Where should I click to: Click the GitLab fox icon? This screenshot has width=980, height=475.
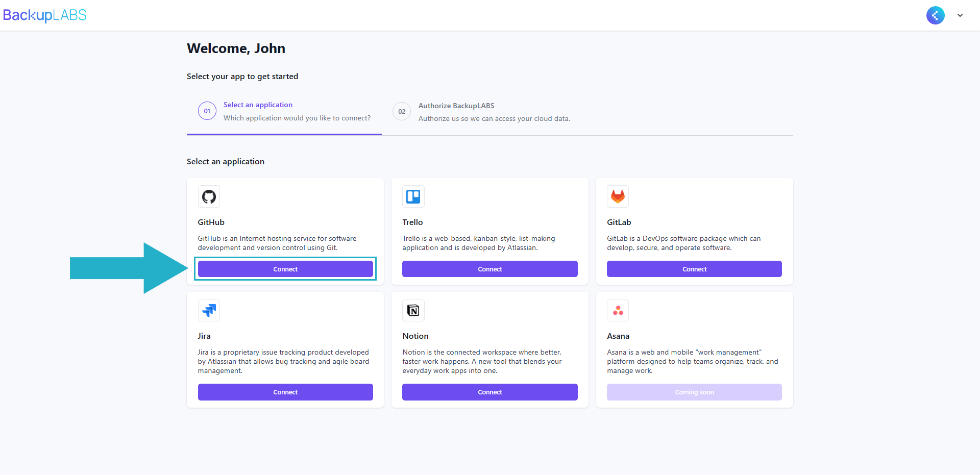coord(618,196)
